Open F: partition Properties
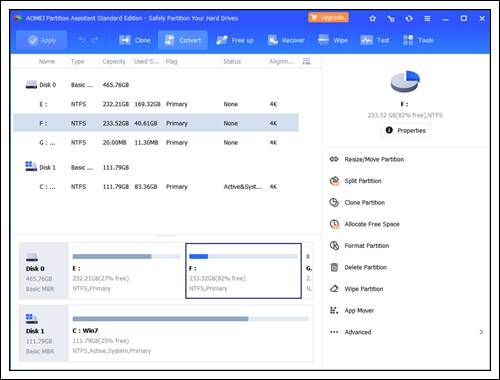Screen dimensions: 500x380 (405, 130)
